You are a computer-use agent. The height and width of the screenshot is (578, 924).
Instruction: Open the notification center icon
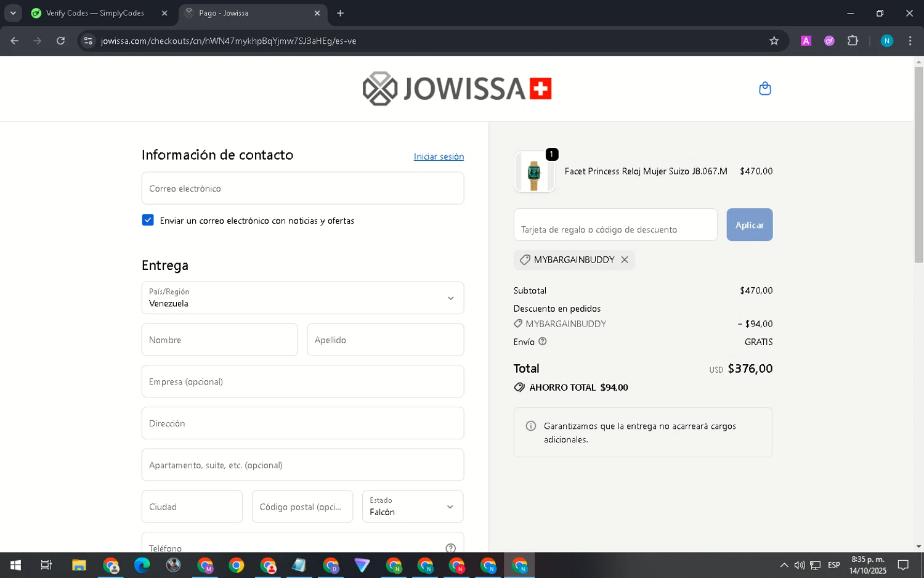coord(903,565)
